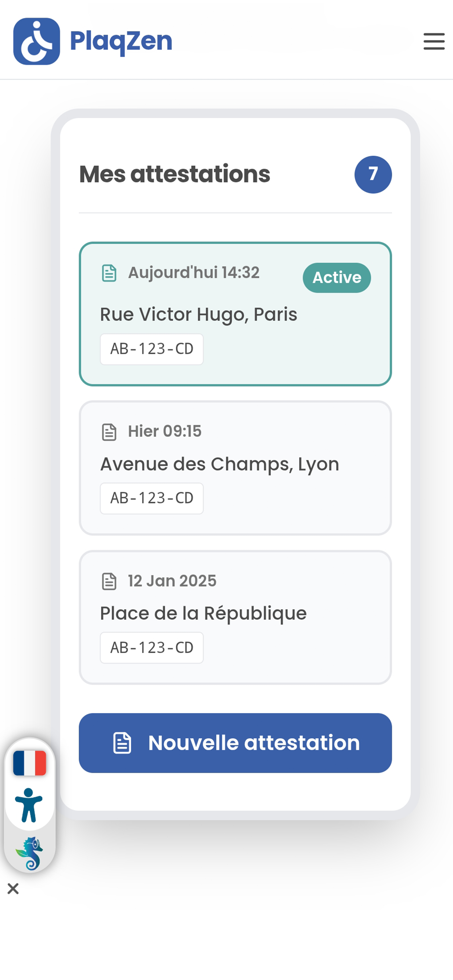This screenshot has height=980, width=453.
Task: Click the PlaqZen brand name
Action: 121,41
